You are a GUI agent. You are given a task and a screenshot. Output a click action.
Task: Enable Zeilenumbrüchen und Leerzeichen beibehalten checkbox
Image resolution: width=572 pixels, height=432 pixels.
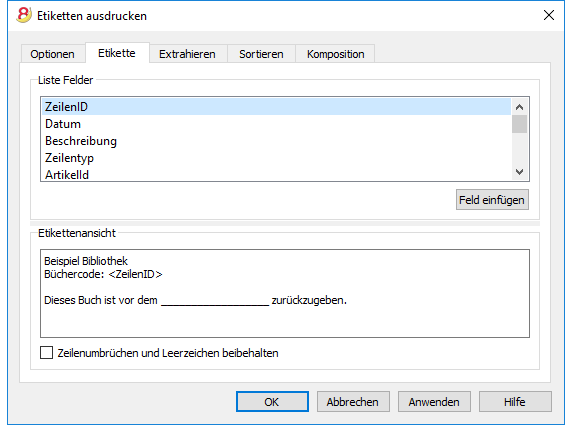tap(46, 353)
